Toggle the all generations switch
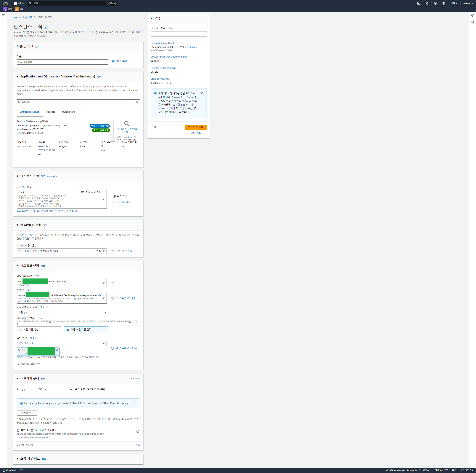Viewport: 476px width, 473px height. pyautogui.click(x=114, y=196)
